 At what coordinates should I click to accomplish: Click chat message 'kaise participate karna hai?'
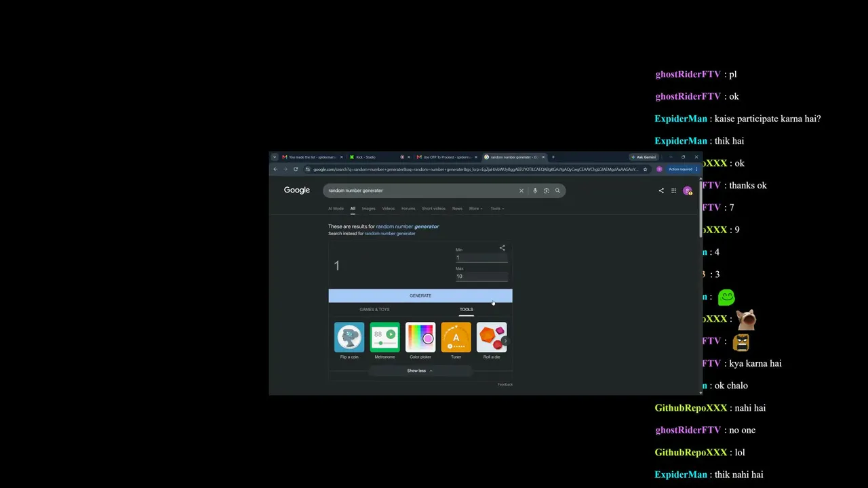point(768,119)
